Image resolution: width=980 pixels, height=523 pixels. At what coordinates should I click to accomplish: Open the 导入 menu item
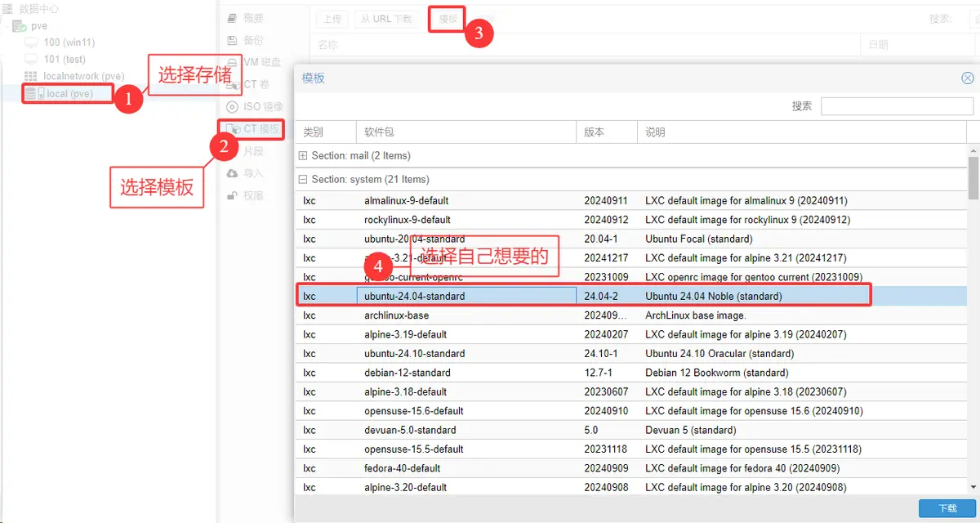pos(253,173)
